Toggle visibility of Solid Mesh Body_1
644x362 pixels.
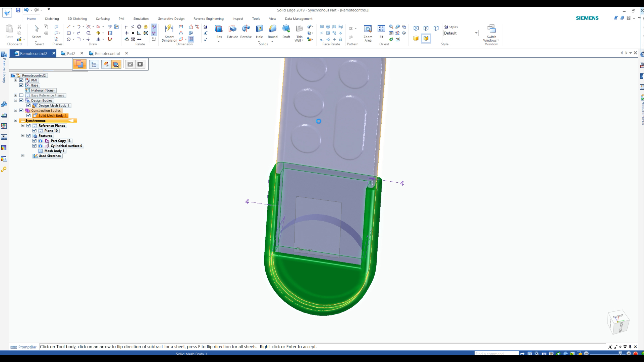(x=29, y=115)
